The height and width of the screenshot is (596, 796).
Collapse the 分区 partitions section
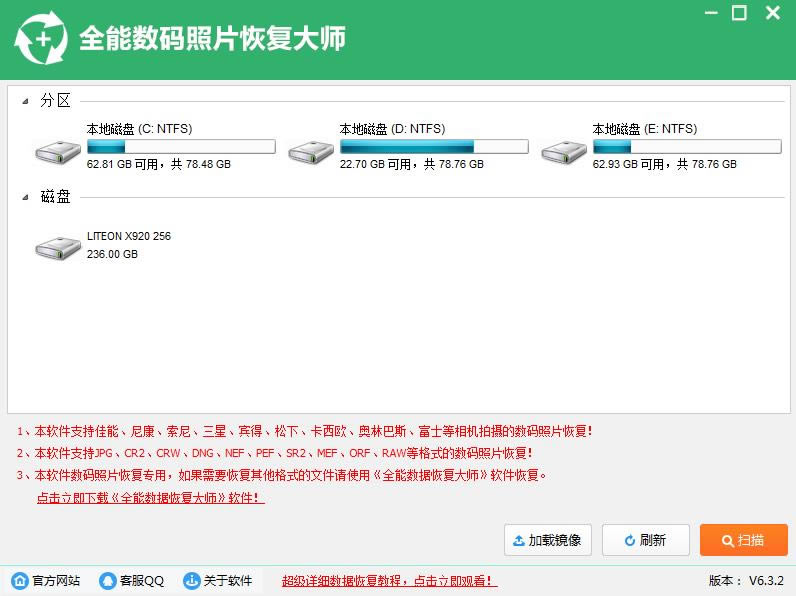click(25, 102)
